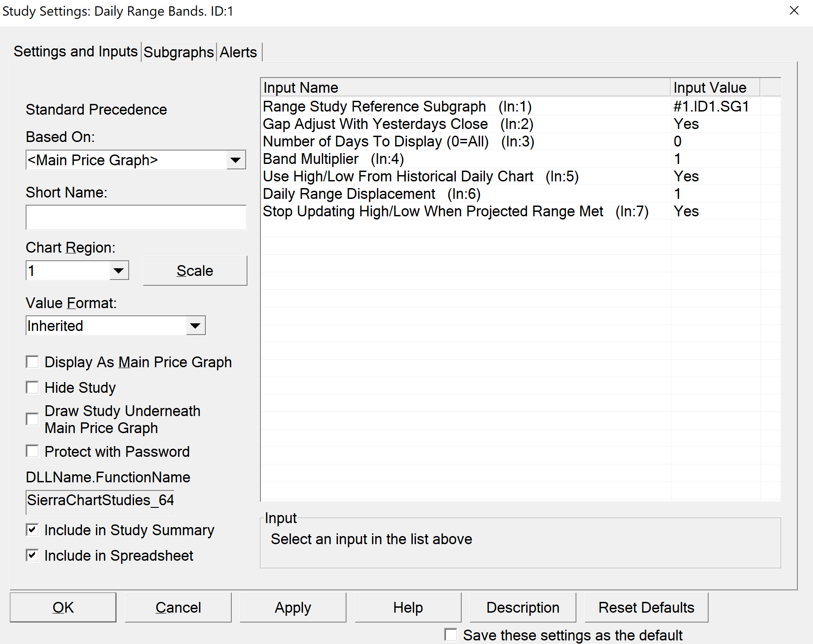Close the Study Settings dialog window
Image resolution: width=813 pixels, height=644 pixels.
[794, 10]
